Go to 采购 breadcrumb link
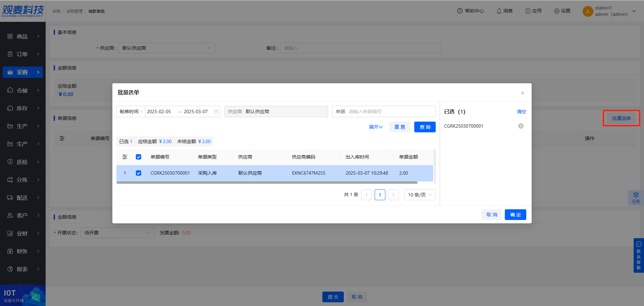The image size is (644, 306). pos(56,11)
